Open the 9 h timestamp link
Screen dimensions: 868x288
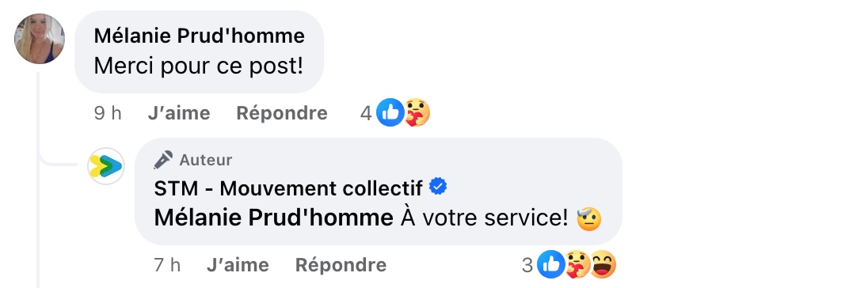(108, 113)
